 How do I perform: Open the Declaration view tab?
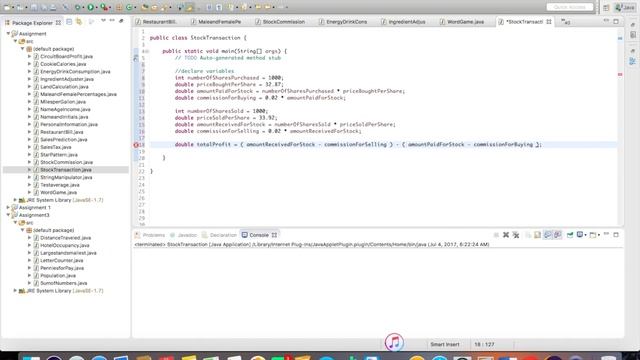219,235
